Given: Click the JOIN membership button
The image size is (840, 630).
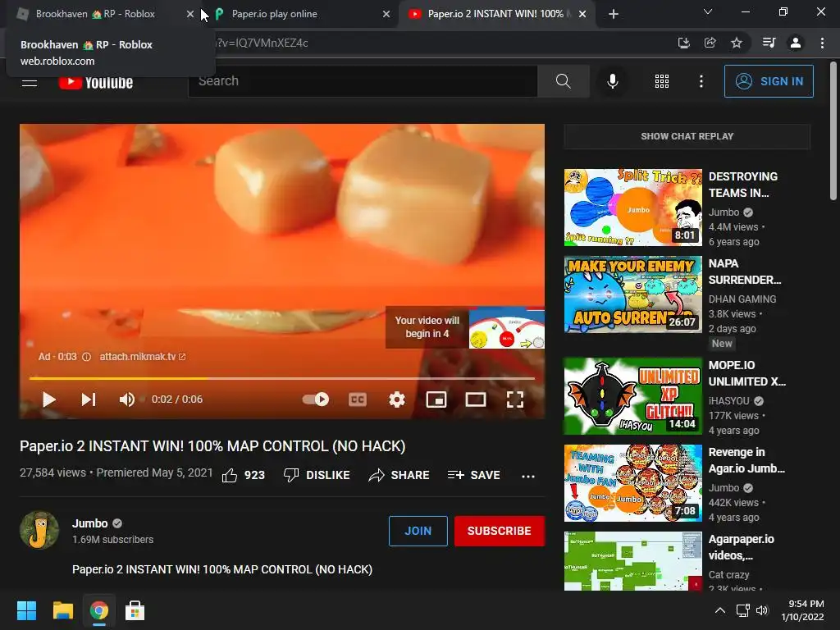Looking at the screenshot, I should tap(418, 531).
